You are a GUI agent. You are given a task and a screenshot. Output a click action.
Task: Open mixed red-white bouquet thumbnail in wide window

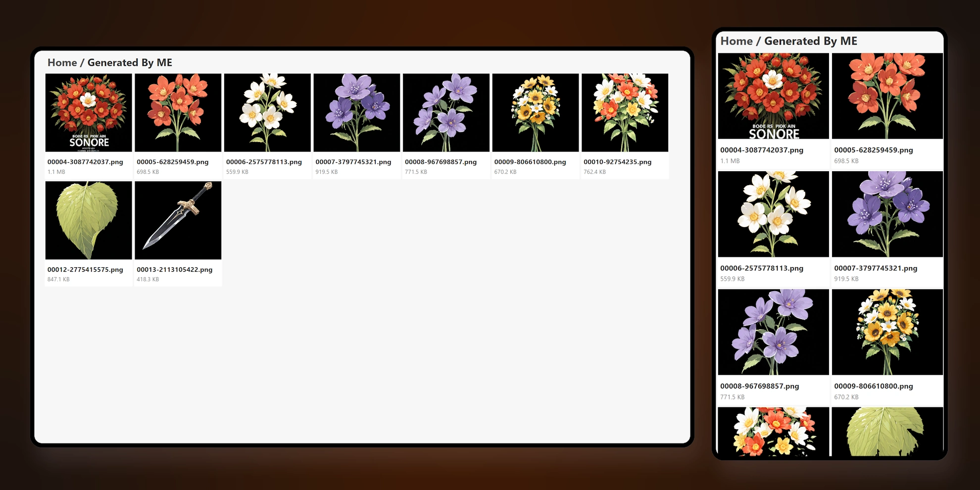(625, 113)
